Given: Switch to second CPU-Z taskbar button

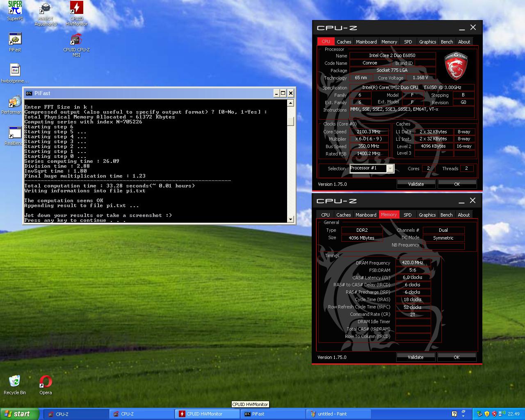Looking at the screenshot, I should coord(142,414).
